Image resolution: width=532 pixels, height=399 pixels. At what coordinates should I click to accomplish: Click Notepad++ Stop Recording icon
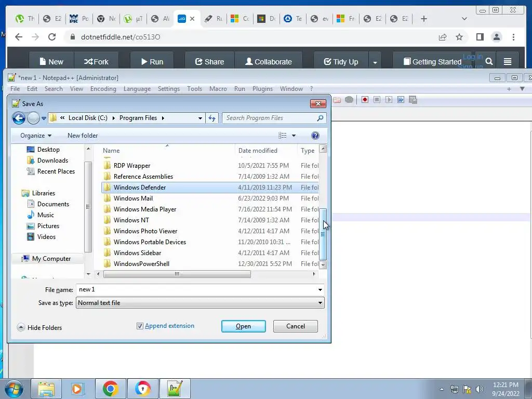377,100
